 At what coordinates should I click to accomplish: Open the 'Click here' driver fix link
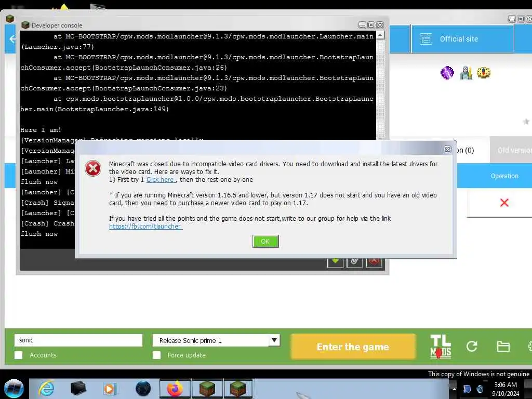coord(161,179)
